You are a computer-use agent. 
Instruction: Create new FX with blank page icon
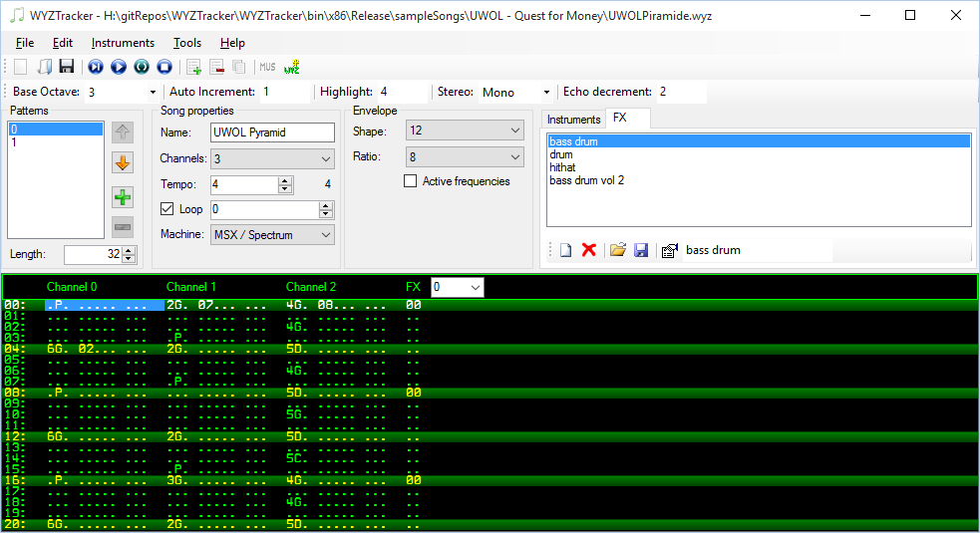(565, 251)
